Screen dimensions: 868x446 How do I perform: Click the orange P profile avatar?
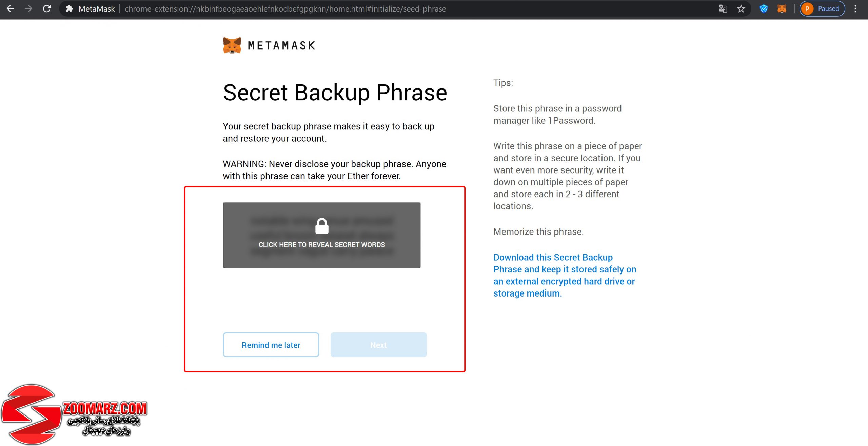(x=807, y=9)
